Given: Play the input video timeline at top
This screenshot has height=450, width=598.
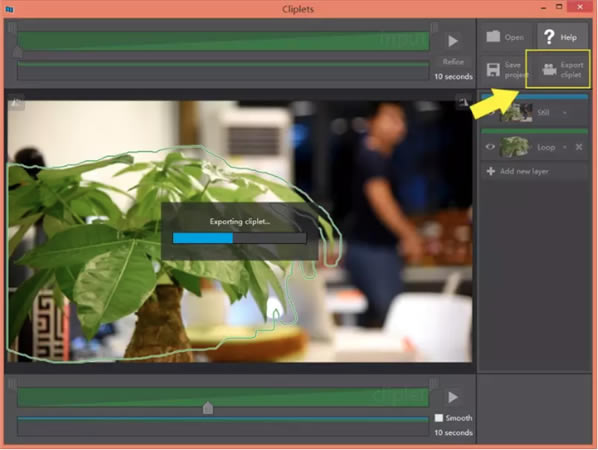Looking at the screenshot, I should click(x=453, y=40).
